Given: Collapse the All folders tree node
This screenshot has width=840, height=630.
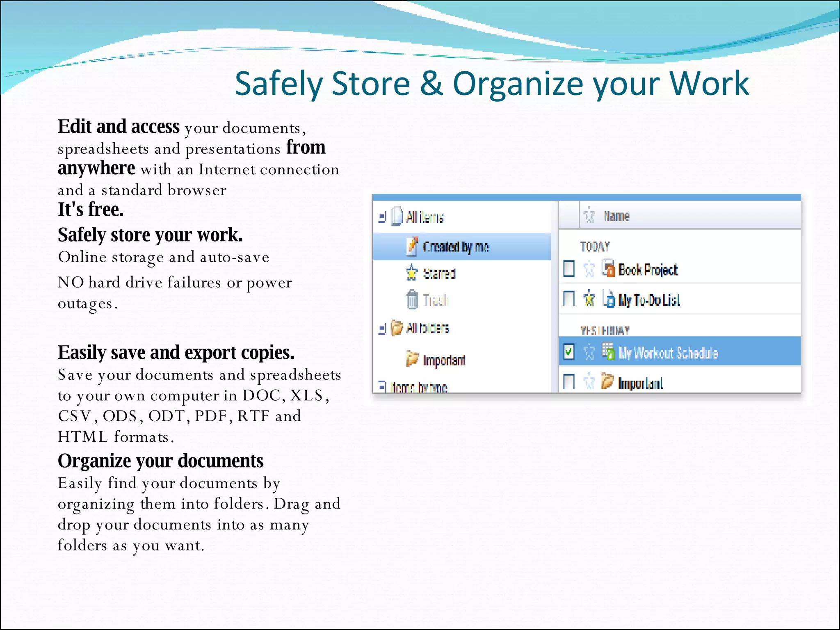Looking at the screenshot, I should tap(382, 328).
